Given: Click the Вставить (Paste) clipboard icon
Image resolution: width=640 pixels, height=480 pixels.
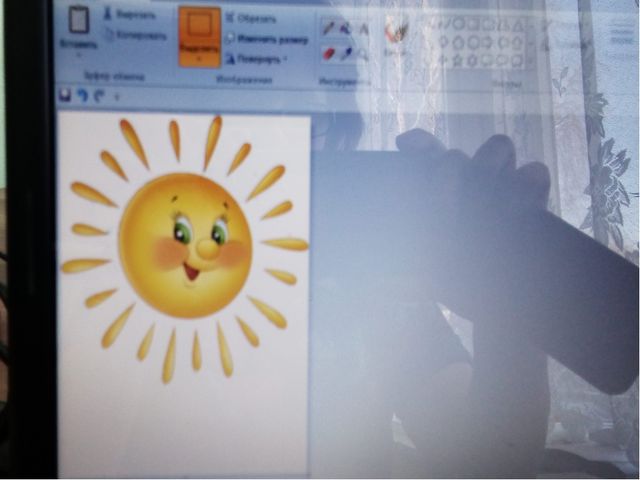Looking at the screenshot, I should tap(79, 20).
